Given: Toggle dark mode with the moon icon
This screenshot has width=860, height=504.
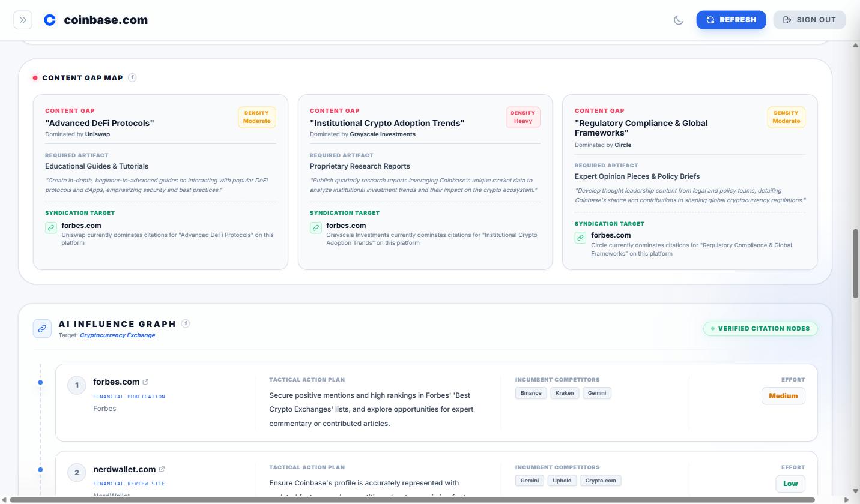Looking at the screenshot, I should pos(678,20).
